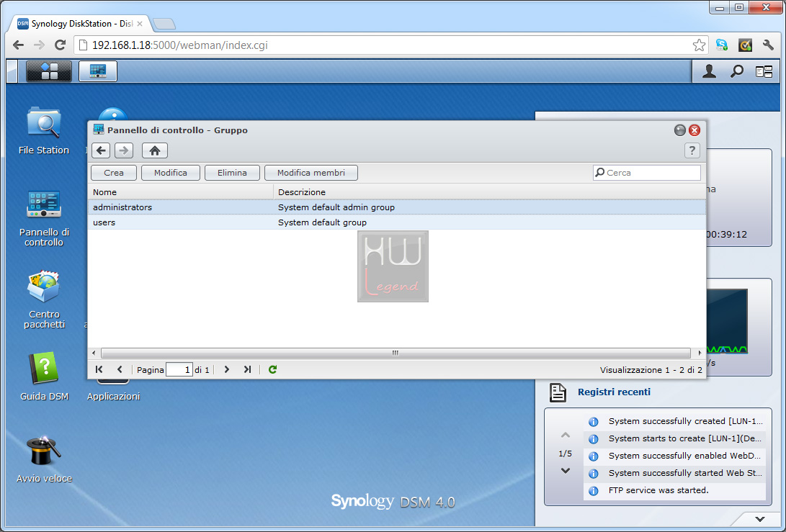Reload the browser page
Screen dimensions: 786x532
60,45
